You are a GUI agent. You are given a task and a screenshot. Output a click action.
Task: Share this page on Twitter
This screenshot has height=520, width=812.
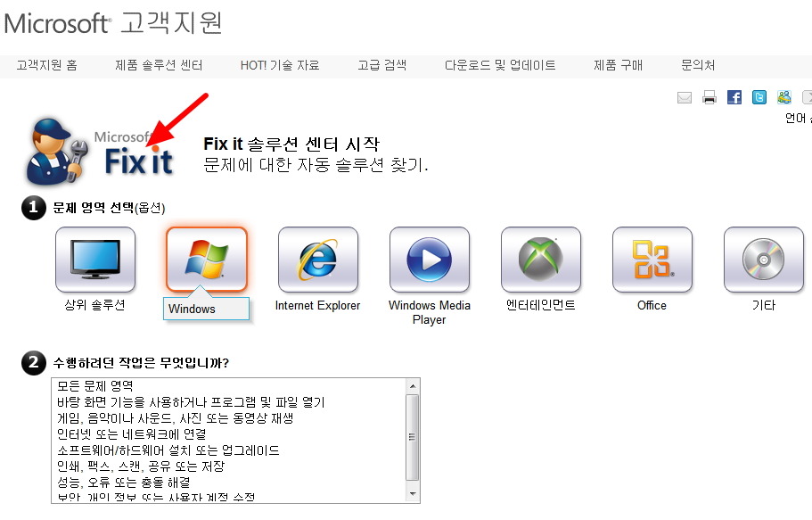pyautogui.click(x=759, y=97)
